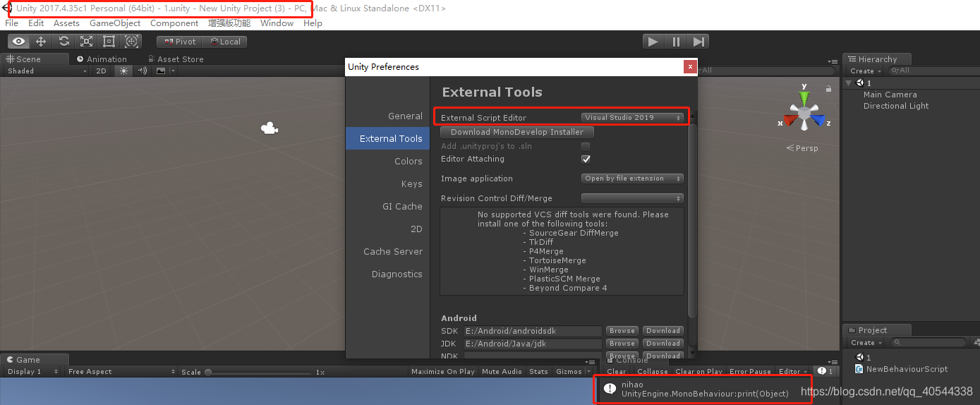Click red X axis cone of gizmo
Viewport: 980px width, 405px height.
click(790, 121)
